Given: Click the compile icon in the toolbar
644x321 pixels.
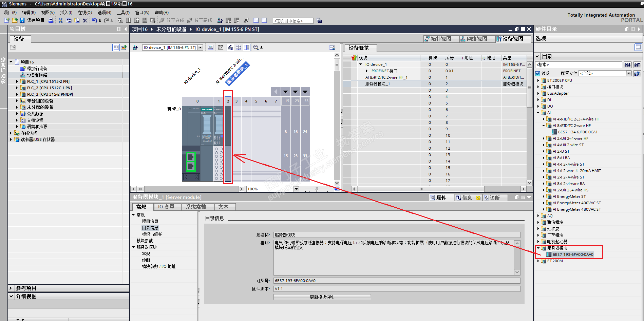Looking at the screenshot, I should pyautogui.click(x=120, y=20).
